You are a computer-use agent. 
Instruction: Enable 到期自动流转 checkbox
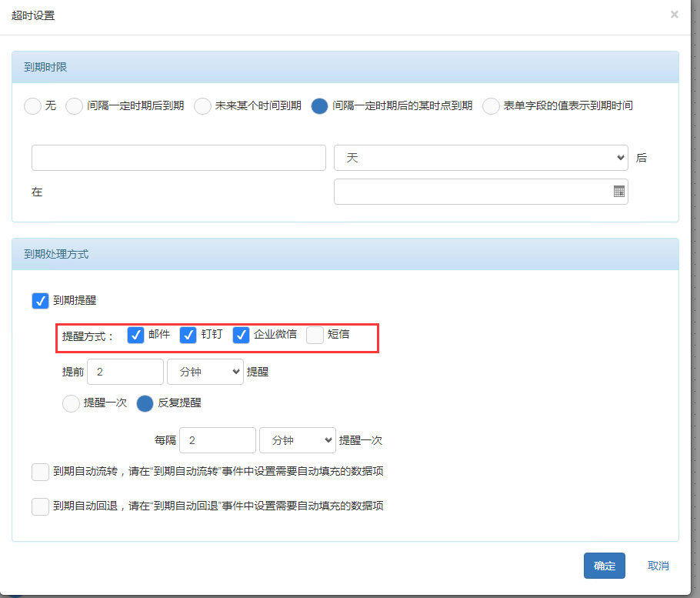(40, 472)
